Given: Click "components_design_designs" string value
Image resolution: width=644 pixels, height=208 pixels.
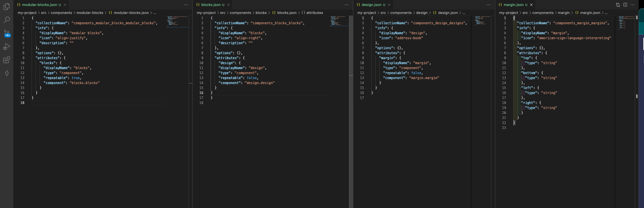Looking at the screenshot, I should [438, 23].
